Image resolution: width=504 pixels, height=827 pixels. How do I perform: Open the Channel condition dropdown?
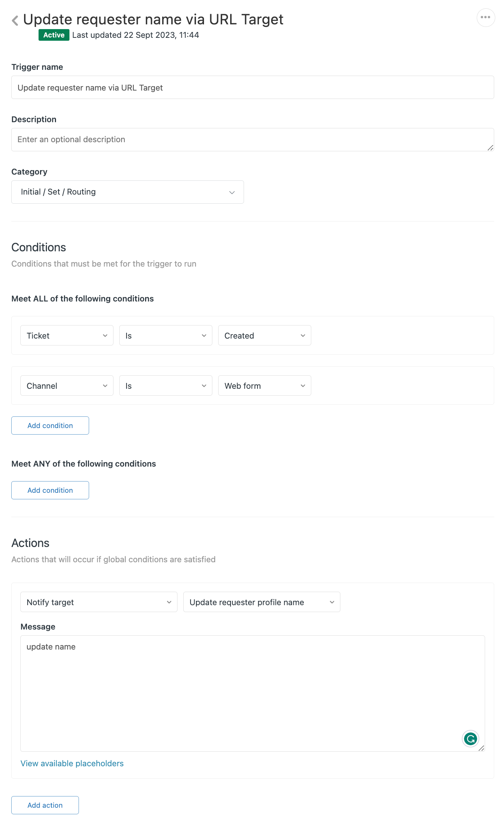pyautogui.click(x=67, y=385)
